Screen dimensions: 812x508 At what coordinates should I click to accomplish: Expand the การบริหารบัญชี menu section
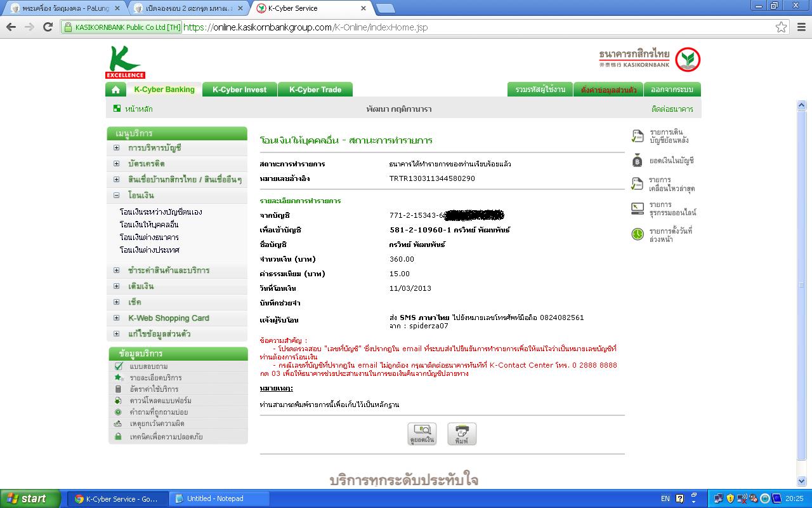117,148
